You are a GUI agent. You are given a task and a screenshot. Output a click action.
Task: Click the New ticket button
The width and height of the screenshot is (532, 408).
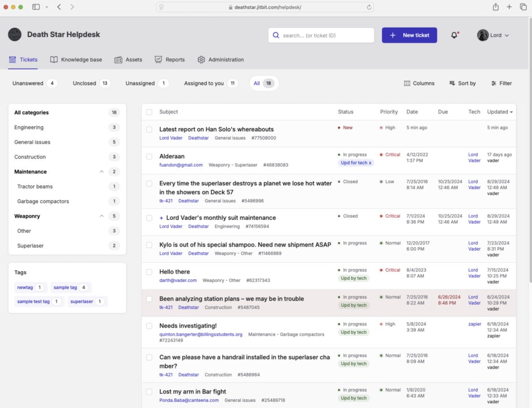click(409, 35)
